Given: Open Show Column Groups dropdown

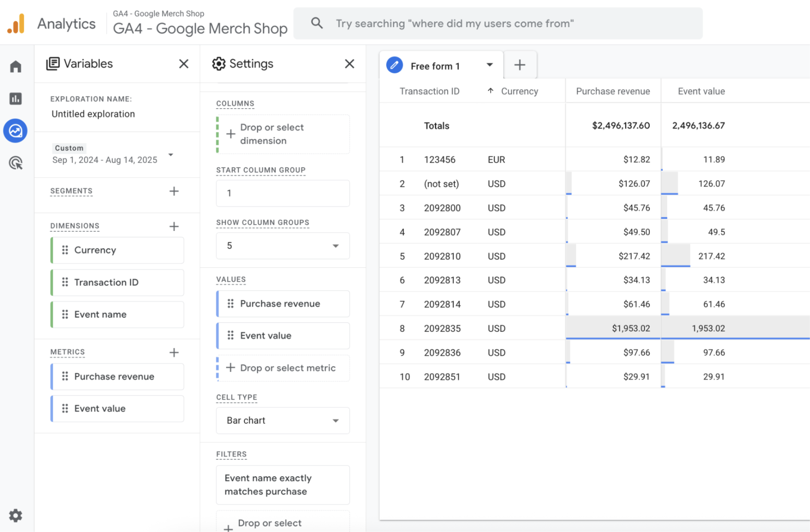Looking at the screenshot, I should [283, 245].
